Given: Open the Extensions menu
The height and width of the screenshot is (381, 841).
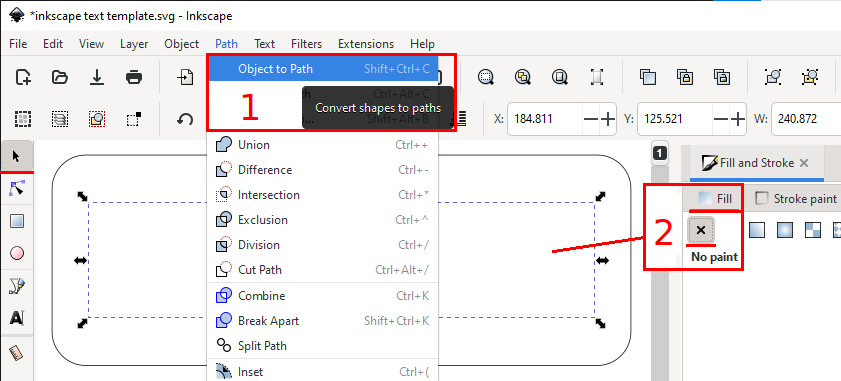Looking at the screenshot, I should (366, 44).
